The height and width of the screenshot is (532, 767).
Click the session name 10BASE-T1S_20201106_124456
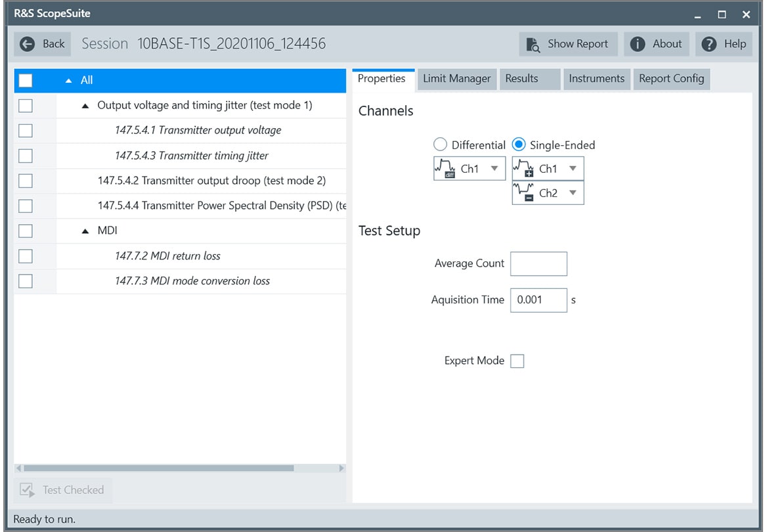click(x=231, y=44)
